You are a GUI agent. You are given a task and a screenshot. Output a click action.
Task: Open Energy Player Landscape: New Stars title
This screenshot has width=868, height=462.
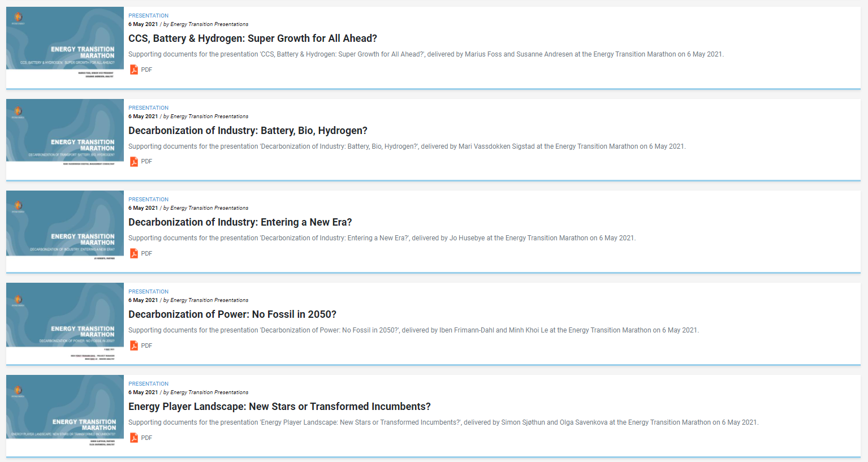tap(279, 407)
